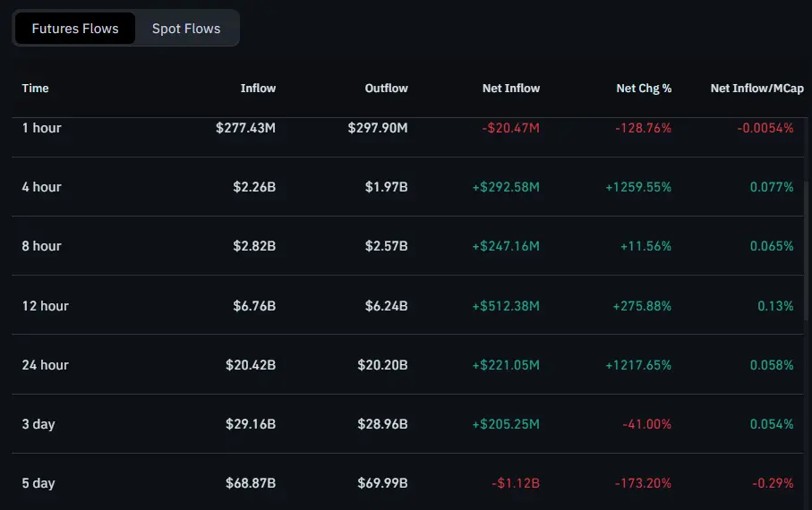Select the 5 day row label
Image resolution: width=812 pixels, height=510 pixels.
click(38, 483)
